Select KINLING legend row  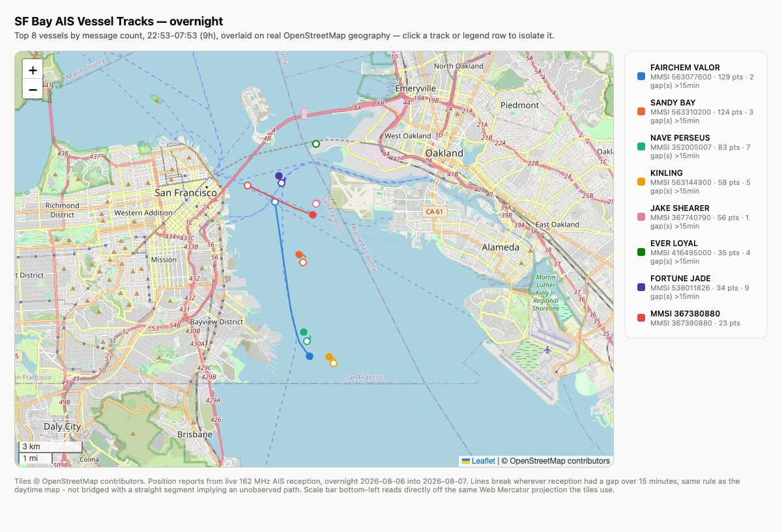(x=696, y=182)
